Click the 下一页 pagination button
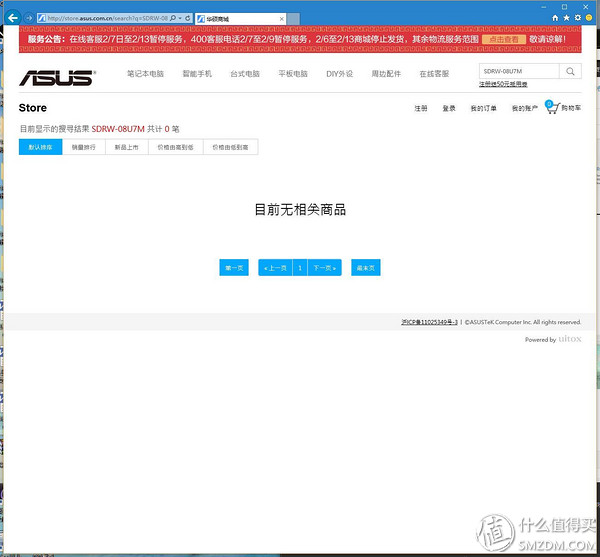 tap(324, 267)
